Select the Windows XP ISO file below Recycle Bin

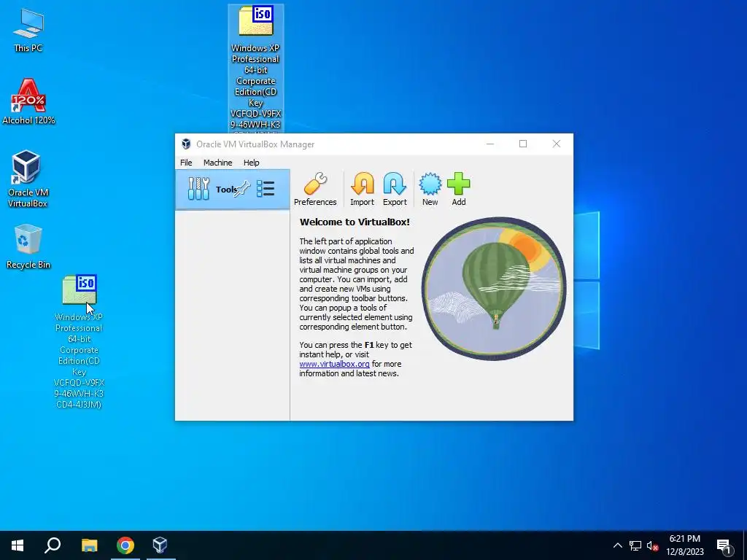tap(79, 342)
